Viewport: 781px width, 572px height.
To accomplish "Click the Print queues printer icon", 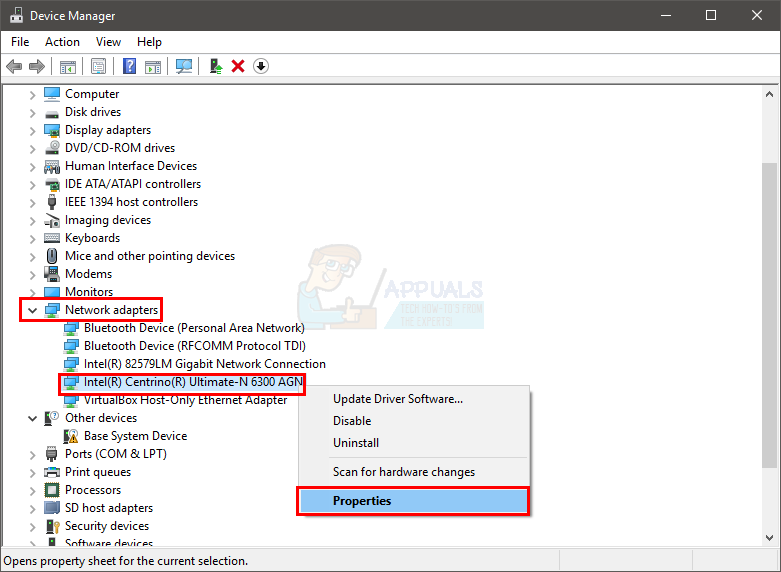I will coord(52,472).
